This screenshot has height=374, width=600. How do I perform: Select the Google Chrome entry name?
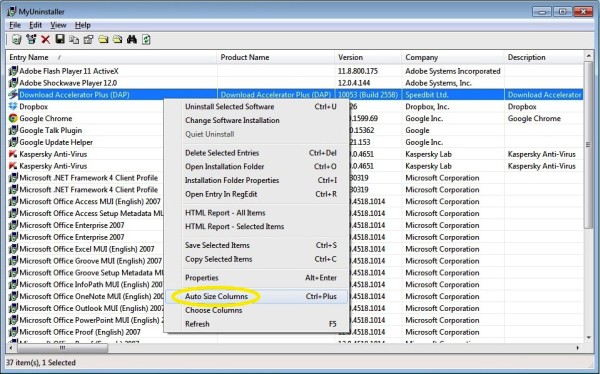tap(46, 118)
